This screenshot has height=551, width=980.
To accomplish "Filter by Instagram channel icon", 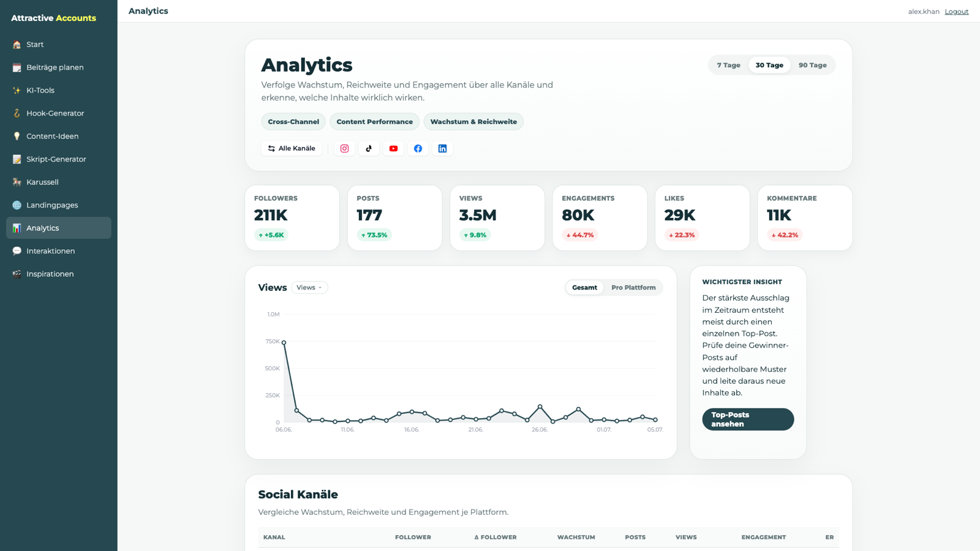I will pos(345,149).
